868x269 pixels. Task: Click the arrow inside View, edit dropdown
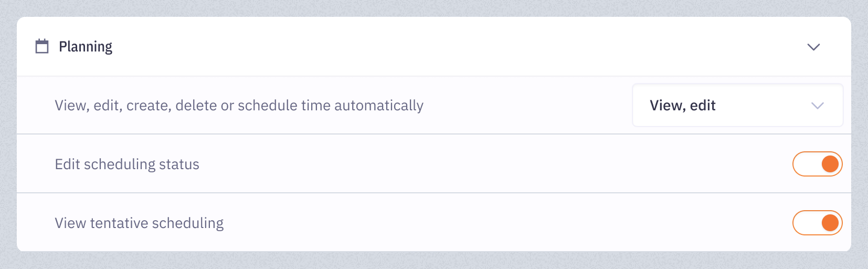click(x=817, y=106)
